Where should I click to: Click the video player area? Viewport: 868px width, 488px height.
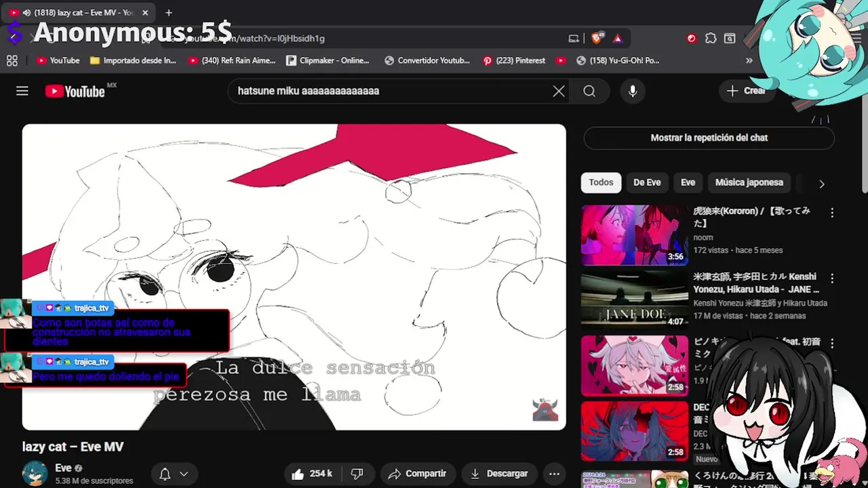coord(294,277)
